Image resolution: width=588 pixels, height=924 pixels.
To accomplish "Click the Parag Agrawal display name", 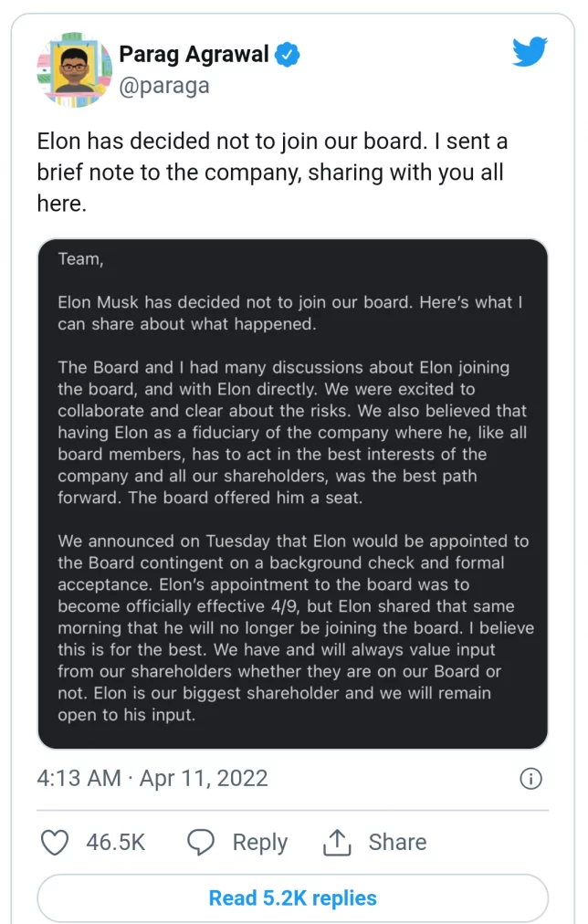I will [x=194, y=54].
